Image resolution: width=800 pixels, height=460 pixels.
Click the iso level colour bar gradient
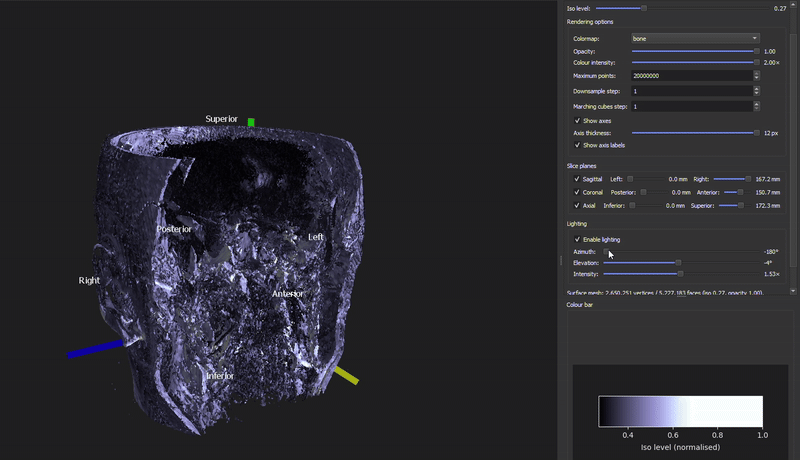click(680, 411)
